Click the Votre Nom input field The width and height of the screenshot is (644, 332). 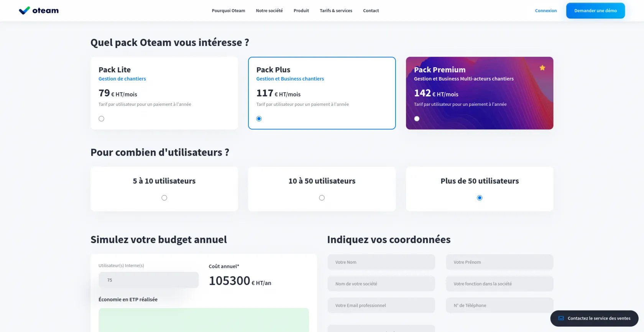tap(381, 262)
